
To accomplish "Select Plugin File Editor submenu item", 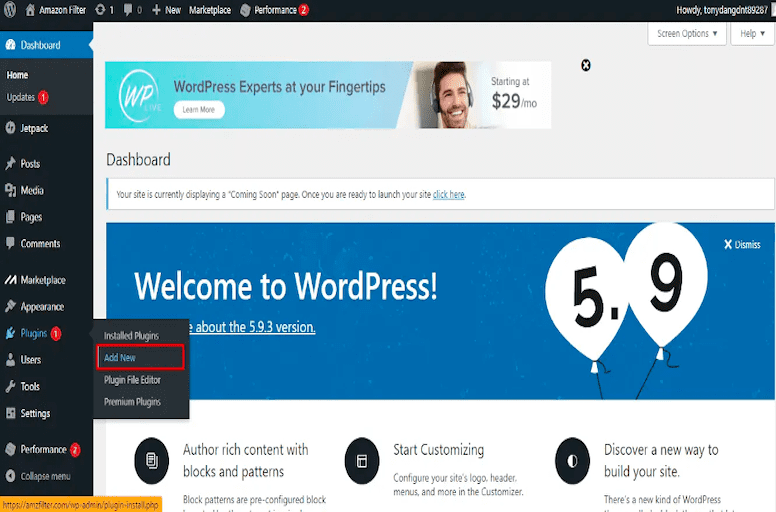I will (x=132, y=380).
